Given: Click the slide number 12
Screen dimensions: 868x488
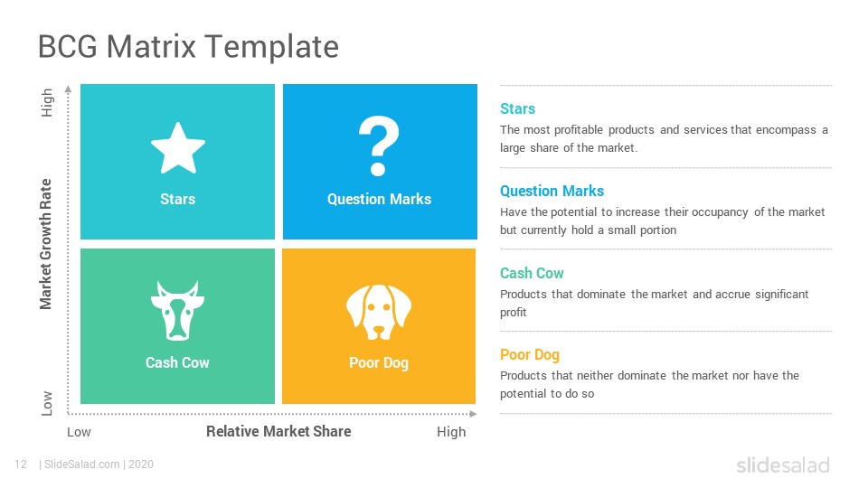Looking at the screenshot, I should tap(21, 465).
